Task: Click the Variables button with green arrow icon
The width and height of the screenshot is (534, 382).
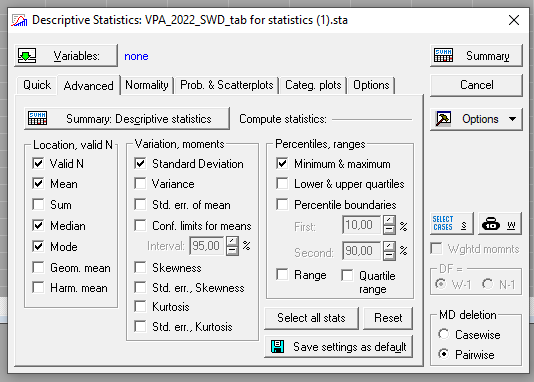Action: pos(66,55)
